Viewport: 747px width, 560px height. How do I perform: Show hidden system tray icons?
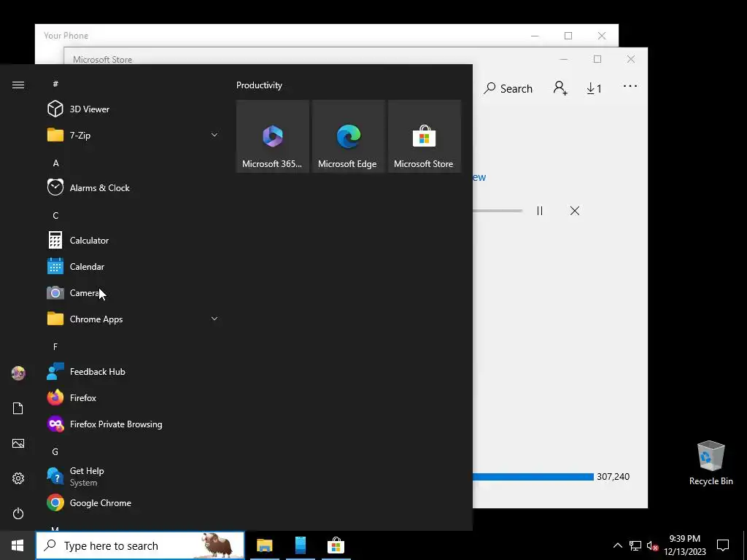click(617, 545)
